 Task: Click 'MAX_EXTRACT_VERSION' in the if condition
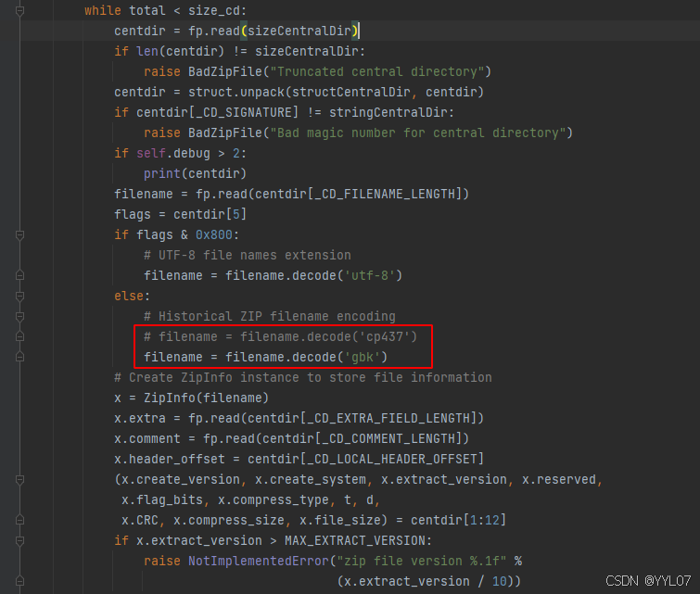tap(355, 540)
